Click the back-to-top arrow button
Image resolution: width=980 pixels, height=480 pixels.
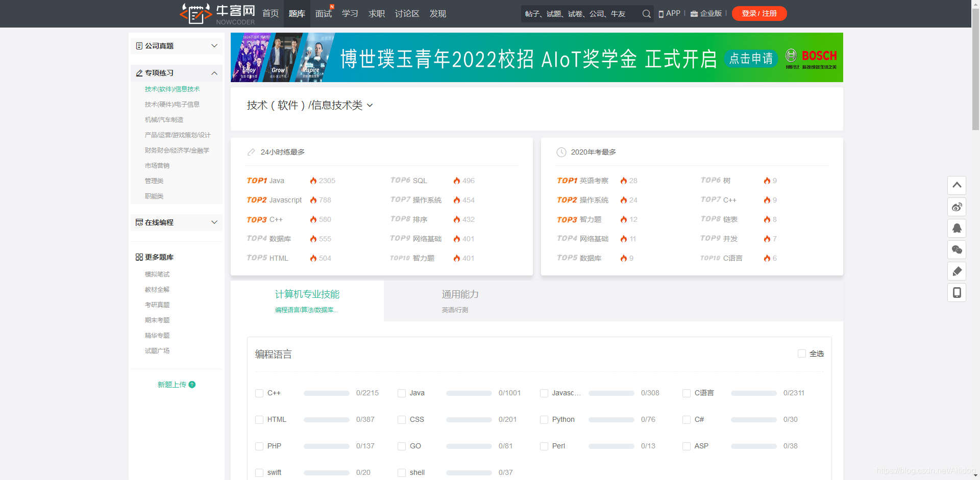point(957,185)
